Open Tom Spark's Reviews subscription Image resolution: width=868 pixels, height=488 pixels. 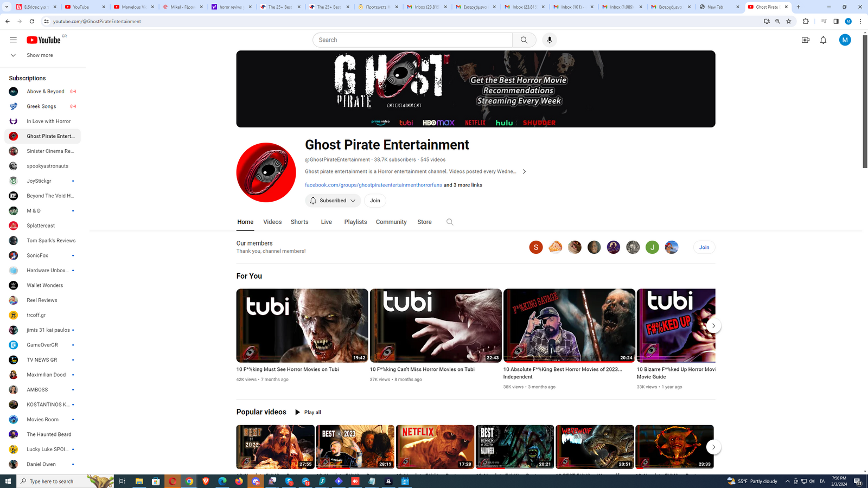[42, 241]
